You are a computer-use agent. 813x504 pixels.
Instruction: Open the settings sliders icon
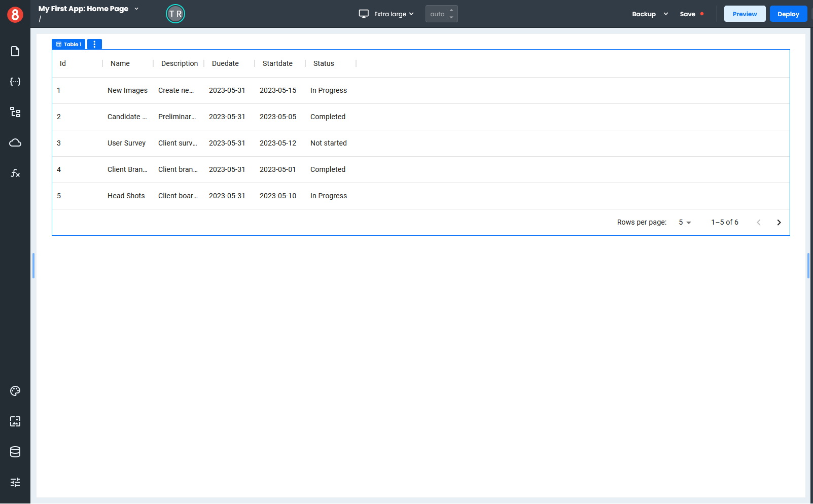pyautogui.click(x=15, y=482)
